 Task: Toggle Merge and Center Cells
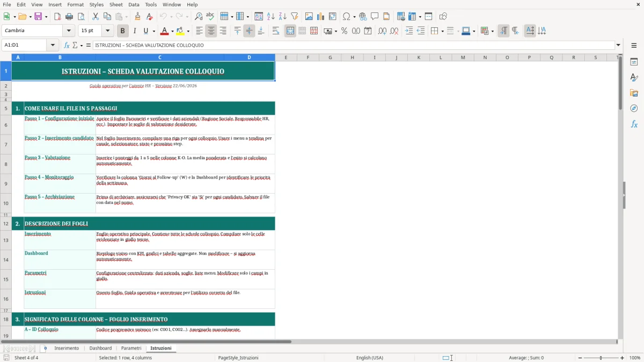click(290, 31)
